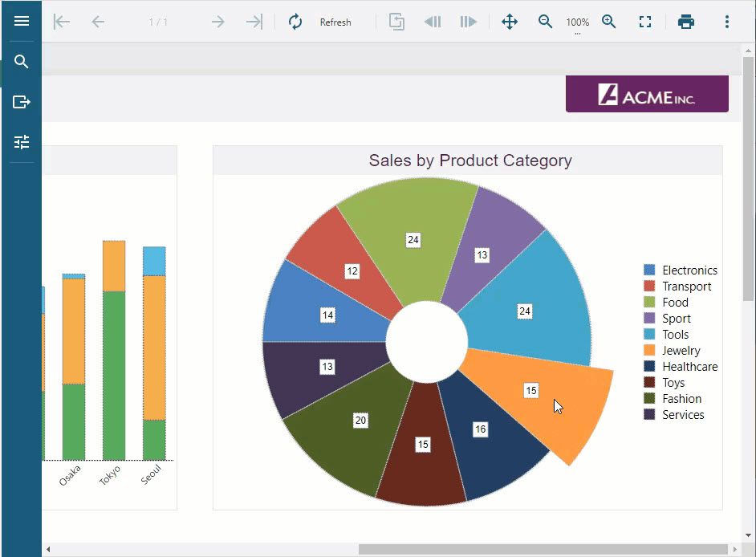Go to the next page arrow
The width and height of the screenshot is (756, 557).
pos(218,22)
